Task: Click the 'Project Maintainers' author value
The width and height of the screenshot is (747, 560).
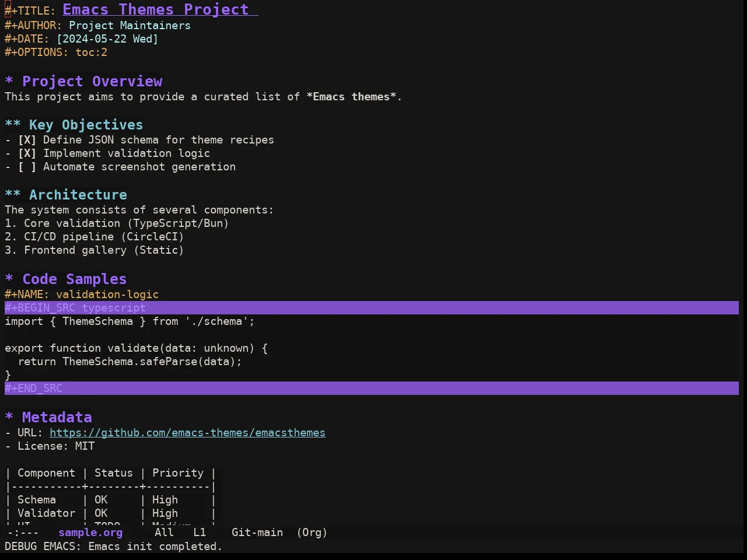Action: tap(130, 26)
